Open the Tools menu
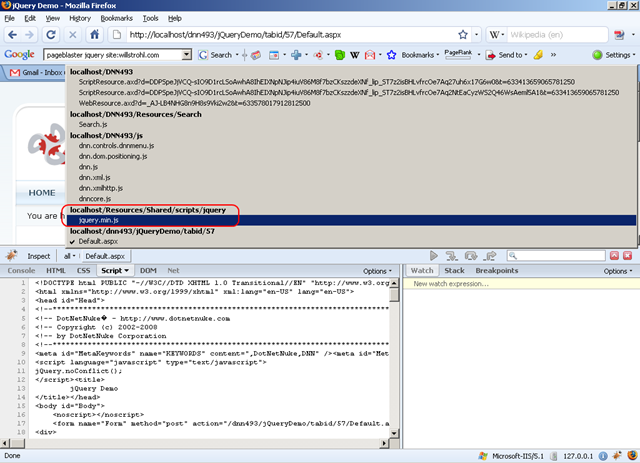The image size is (640, 463). [150, 18]
